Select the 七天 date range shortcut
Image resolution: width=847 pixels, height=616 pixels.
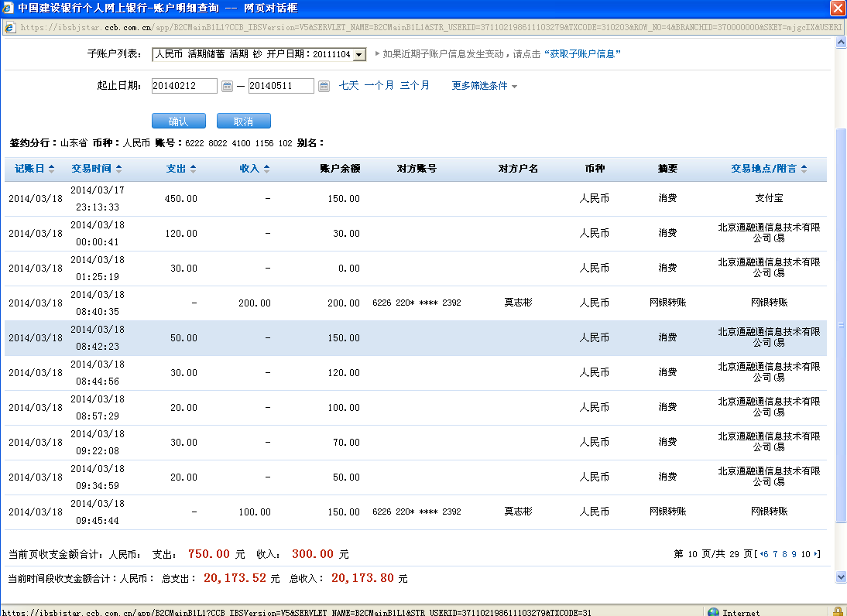[x=348, y=86]
